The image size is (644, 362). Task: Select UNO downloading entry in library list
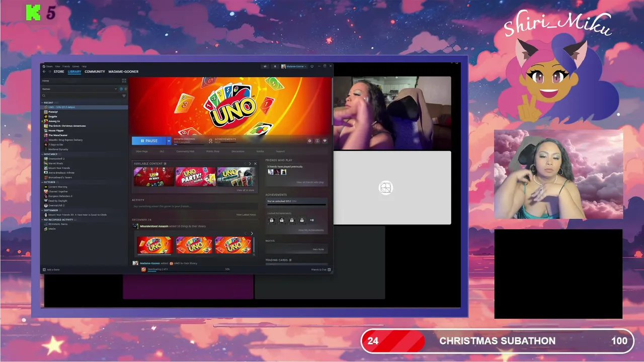click(85, 107)
